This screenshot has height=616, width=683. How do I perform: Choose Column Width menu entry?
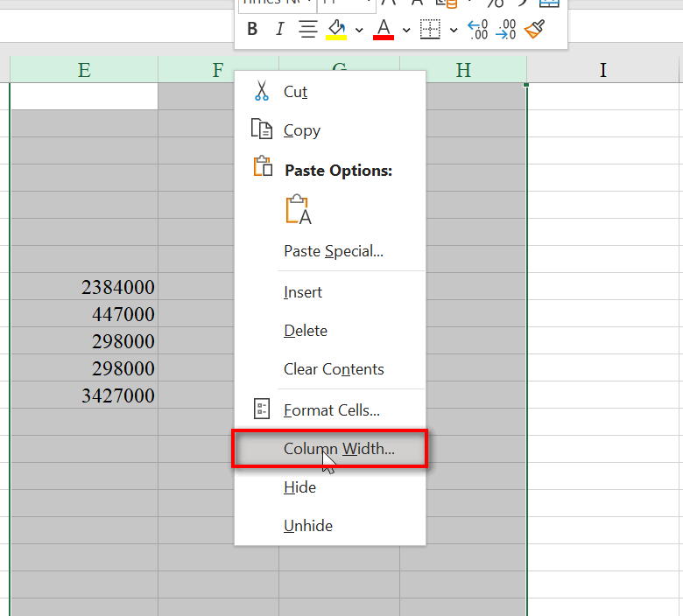coord(339,449)
